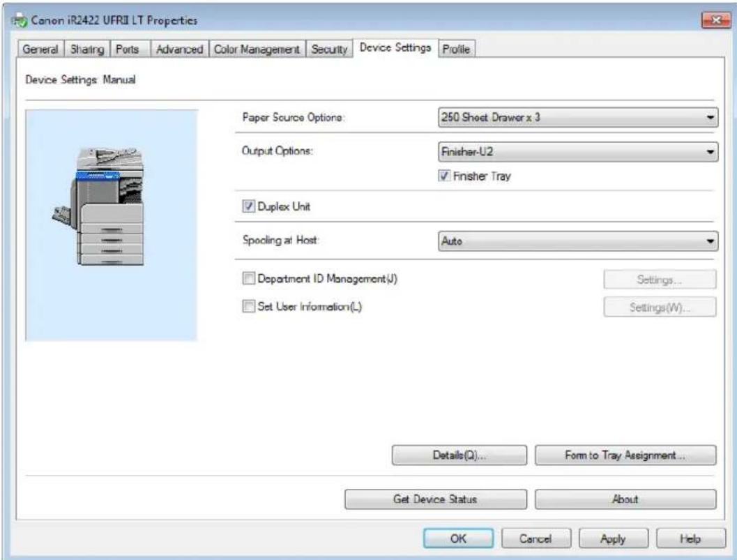Click the Paper Source Options label
This screenshot has width=737, height=560.
[x=294, y=117]
